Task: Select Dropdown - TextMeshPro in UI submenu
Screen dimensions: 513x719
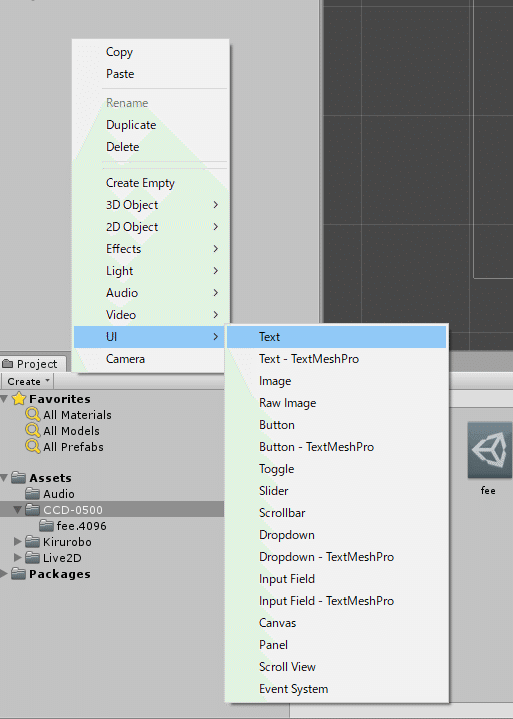Action: pos(336,557)
